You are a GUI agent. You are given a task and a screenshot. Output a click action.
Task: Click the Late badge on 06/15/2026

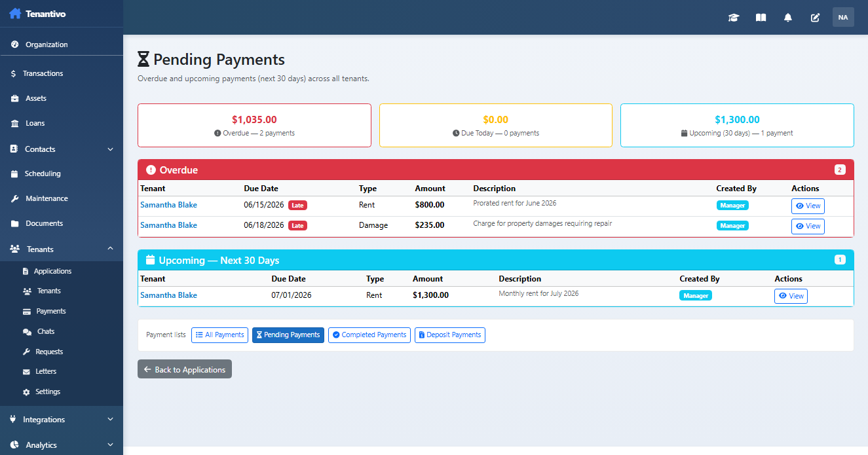[297, 206]
